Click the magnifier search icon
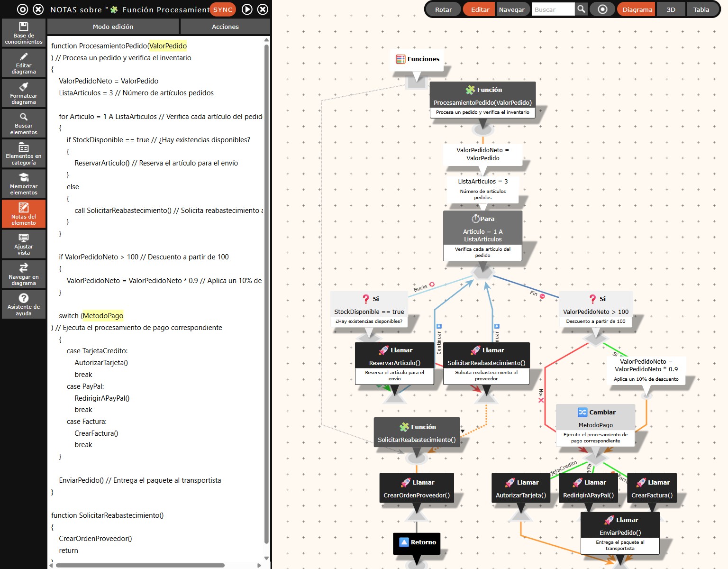Viewport: 728px width, 569px height. [x=581, y=9]
